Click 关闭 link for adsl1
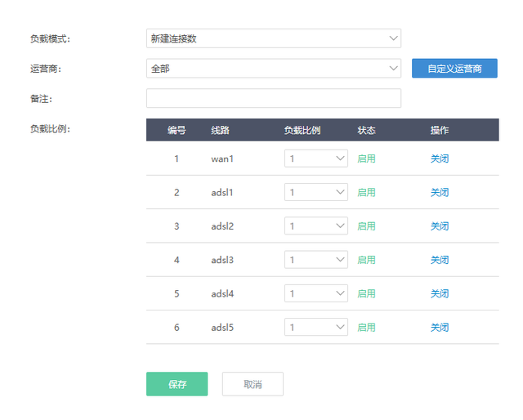 440,192
